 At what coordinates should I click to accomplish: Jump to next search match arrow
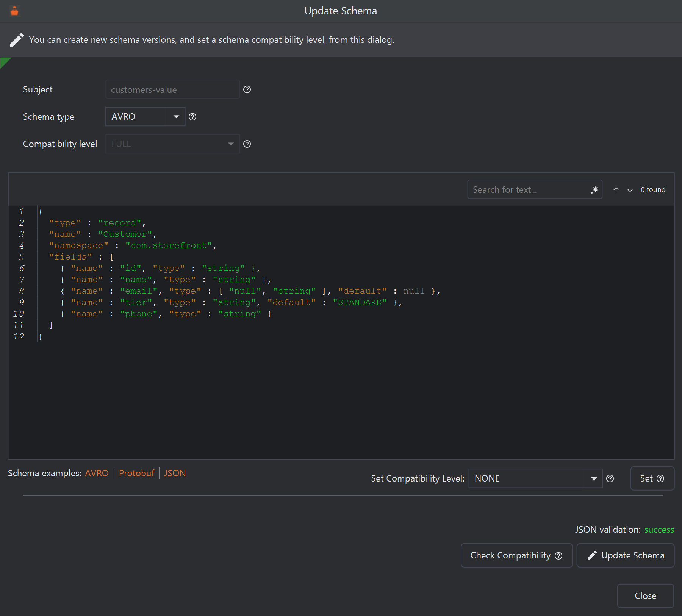[630, 189]
